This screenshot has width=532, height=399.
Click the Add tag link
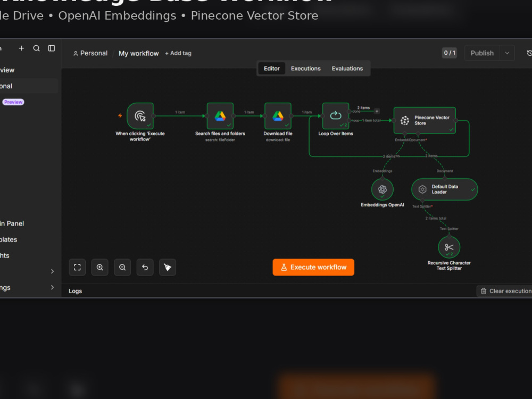click(178, 53)
